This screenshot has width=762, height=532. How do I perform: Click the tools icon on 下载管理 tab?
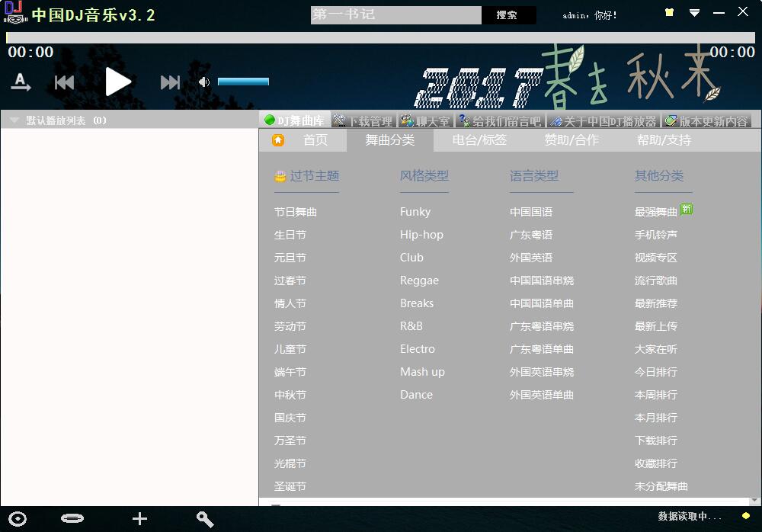(339, 120)
